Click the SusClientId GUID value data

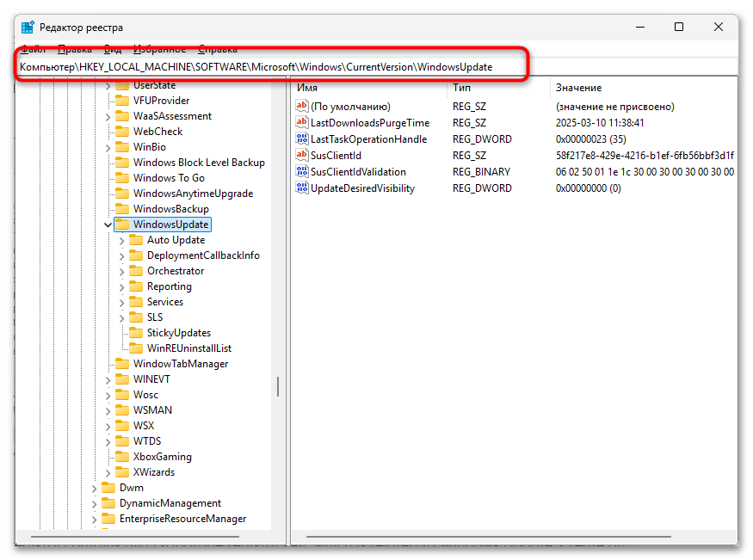click(x=645, y=156)
